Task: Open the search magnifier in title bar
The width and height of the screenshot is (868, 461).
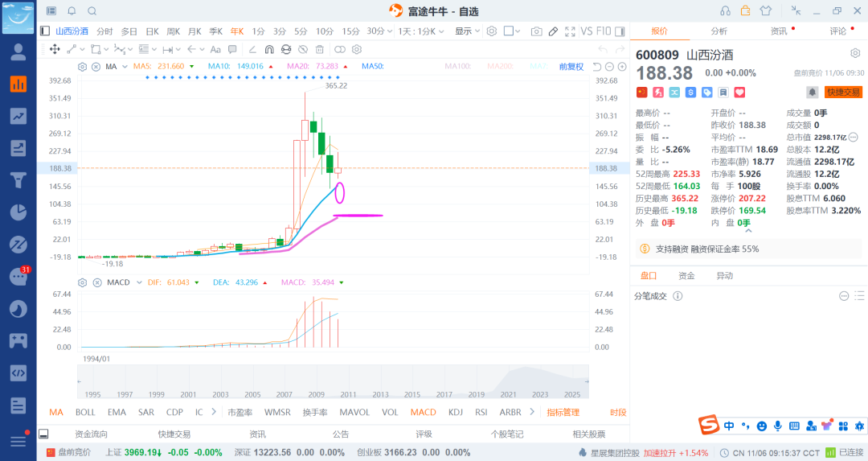Action: point(92,11)
